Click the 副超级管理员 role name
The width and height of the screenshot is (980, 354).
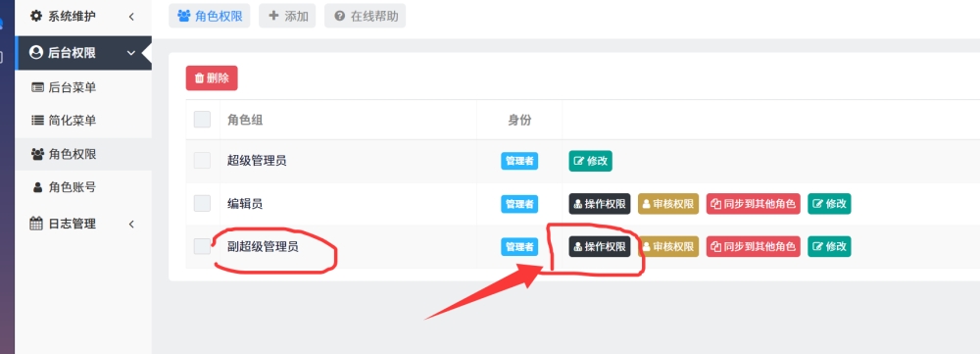coord(263,246)
